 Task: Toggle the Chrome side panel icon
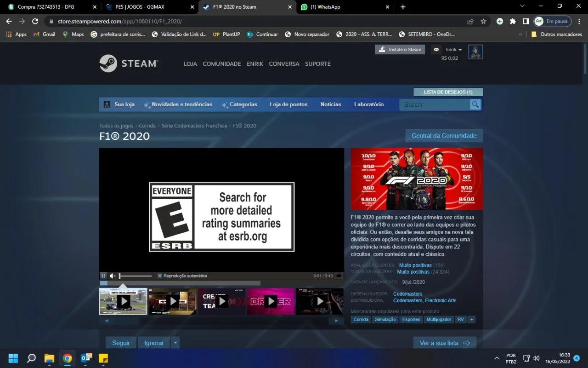[526, 21]
